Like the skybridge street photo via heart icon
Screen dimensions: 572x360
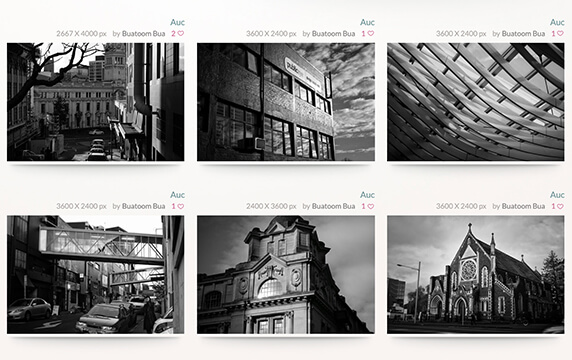click(181, 206)
